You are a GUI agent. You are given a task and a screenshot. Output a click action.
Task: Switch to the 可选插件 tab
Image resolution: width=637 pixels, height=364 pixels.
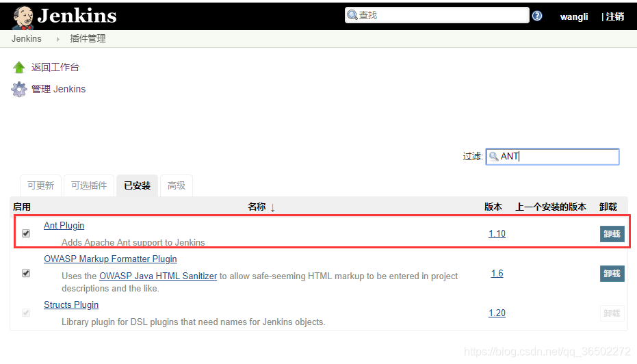(x=89, y=185)
